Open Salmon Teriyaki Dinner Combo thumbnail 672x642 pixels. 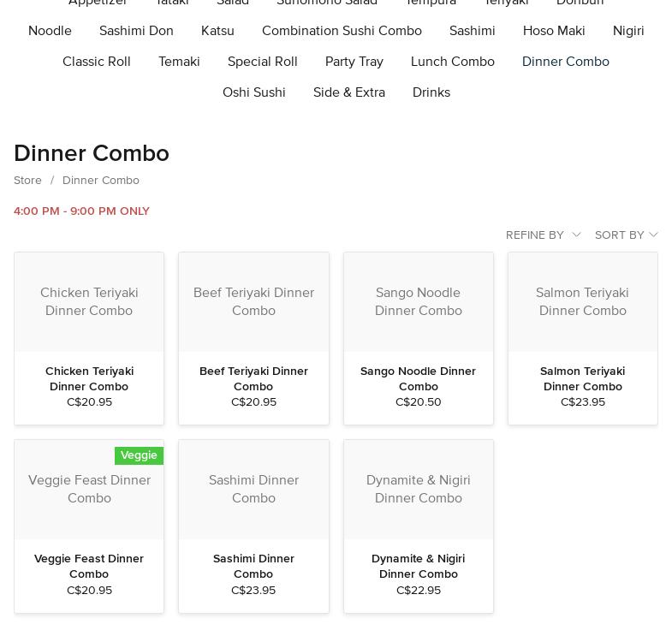[582, 302]
